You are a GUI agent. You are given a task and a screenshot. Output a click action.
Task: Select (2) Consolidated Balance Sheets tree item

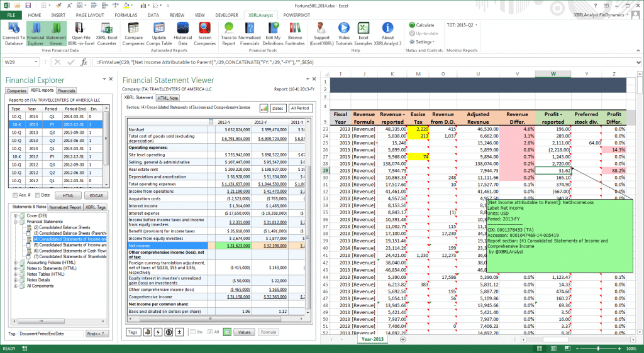[62, 227]
